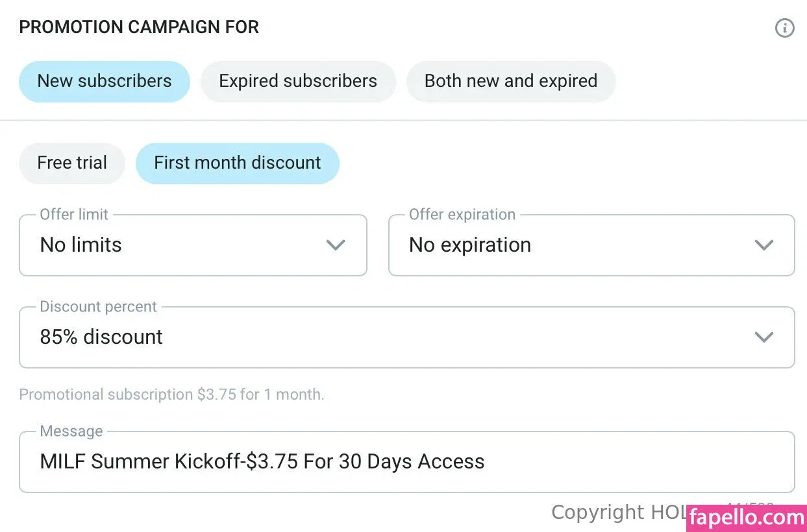807x532 pixels.
Task: Click the PROMOTION CAMPAIGN FOR heading
Action: (x=139, y=27)
